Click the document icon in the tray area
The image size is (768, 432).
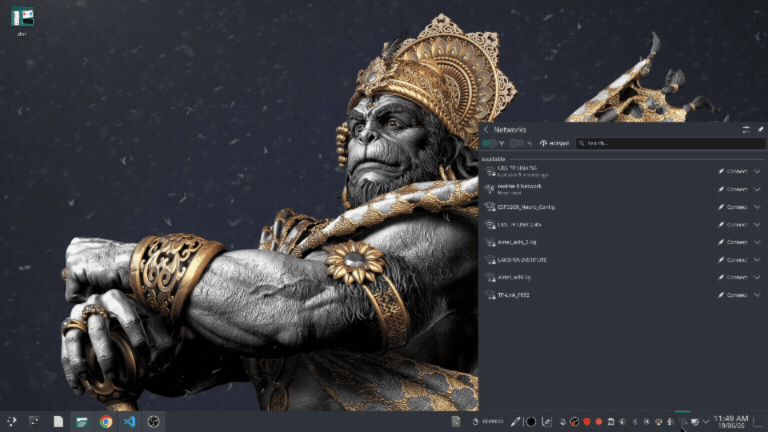(456, 421)
